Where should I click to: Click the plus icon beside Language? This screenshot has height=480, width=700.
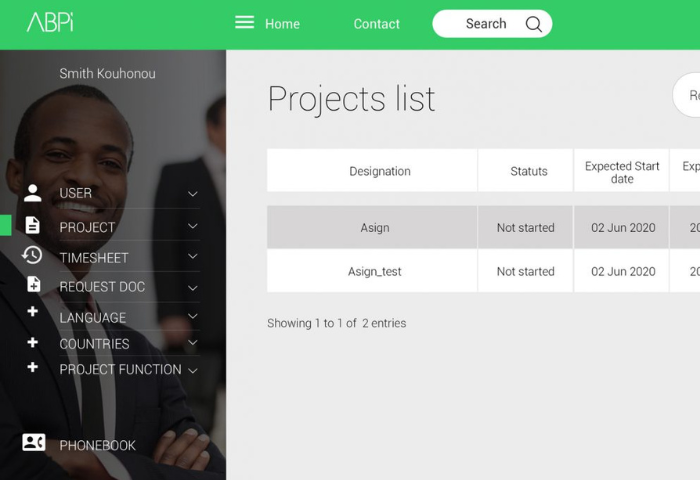pyautogui.click(x=33, y=313)
